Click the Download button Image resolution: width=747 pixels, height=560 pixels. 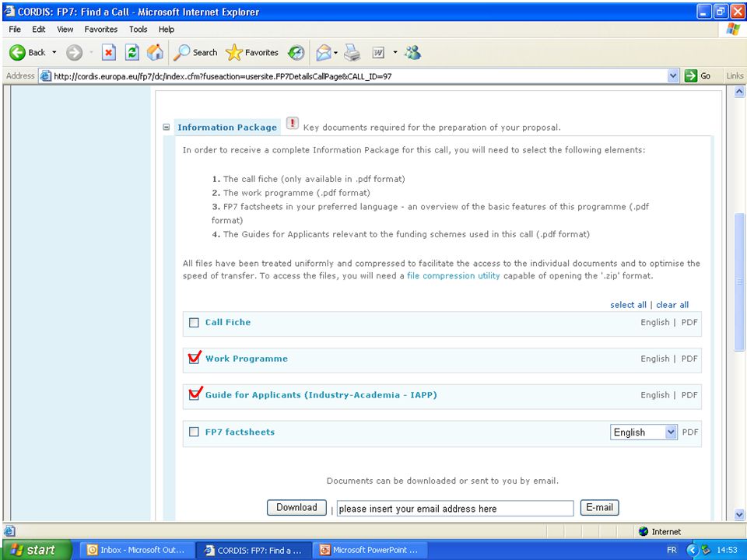[x=296, y=508]
